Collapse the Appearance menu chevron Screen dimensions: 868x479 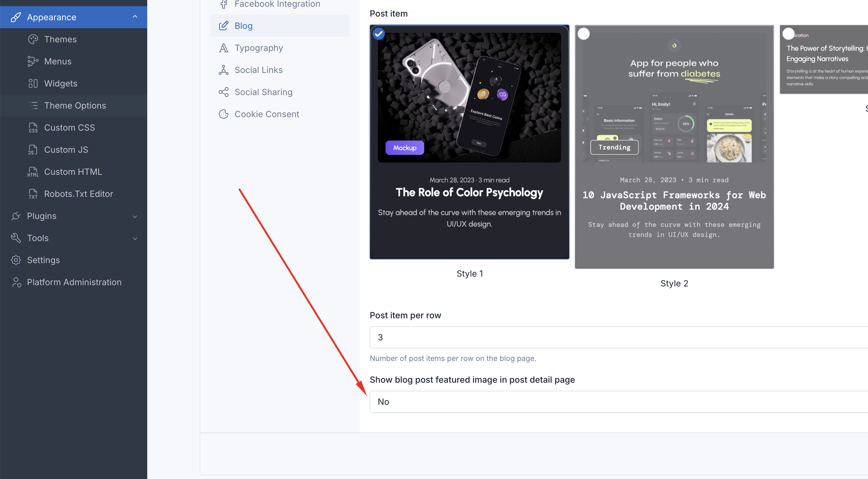pyautogui.click(x=135, y=17)
